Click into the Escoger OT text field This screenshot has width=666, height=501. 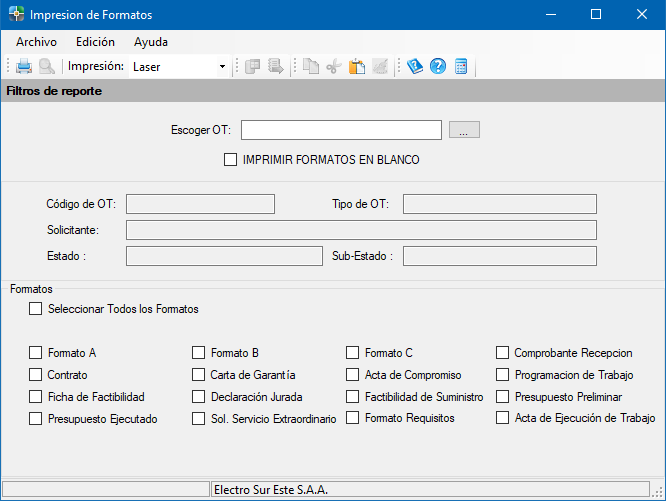[x=341, y=130]
